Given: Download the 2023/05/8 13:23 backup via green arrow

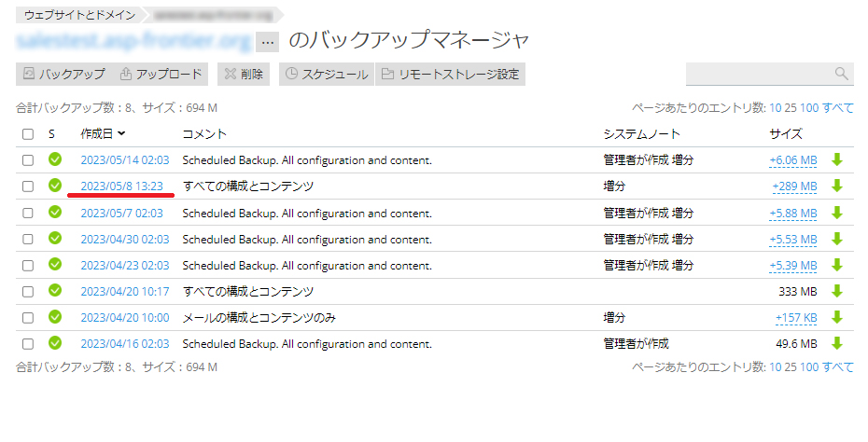Looking at the screenshot, I should click(837, 186).
